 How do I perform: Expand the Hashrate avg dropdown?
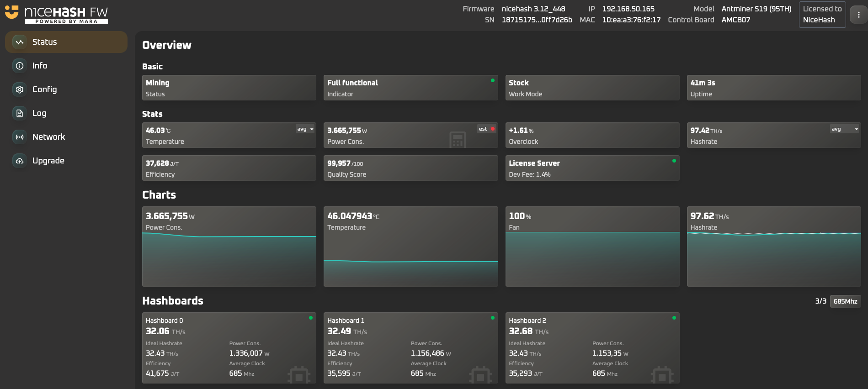click(845, 129)
